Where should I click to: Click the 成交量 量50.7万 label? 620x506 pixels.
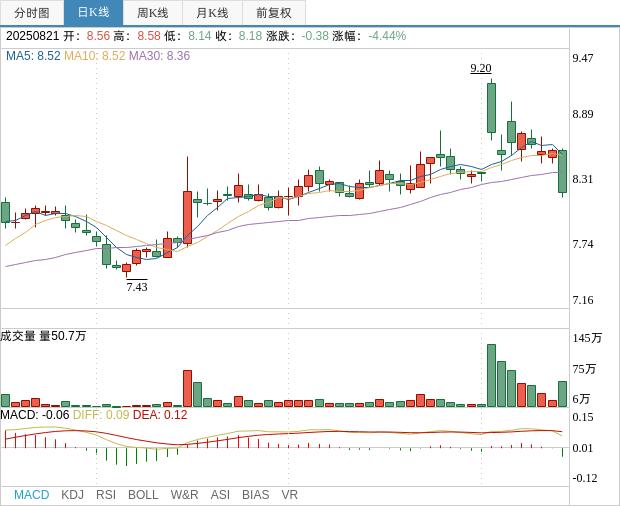coord(43,336)
